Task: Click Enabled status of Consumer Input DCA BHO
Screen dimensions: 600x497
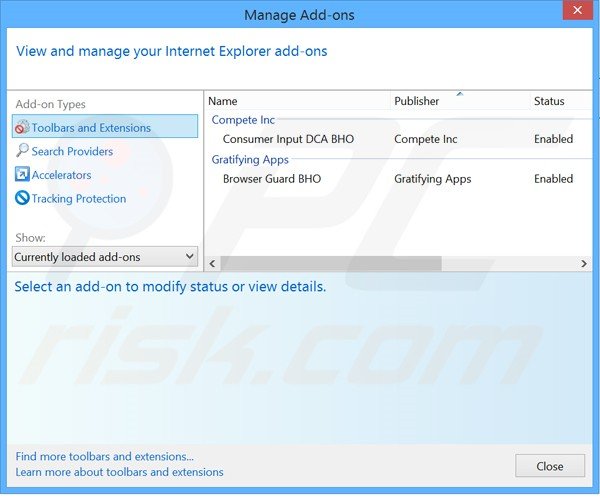Action: (x=553, y=139)
